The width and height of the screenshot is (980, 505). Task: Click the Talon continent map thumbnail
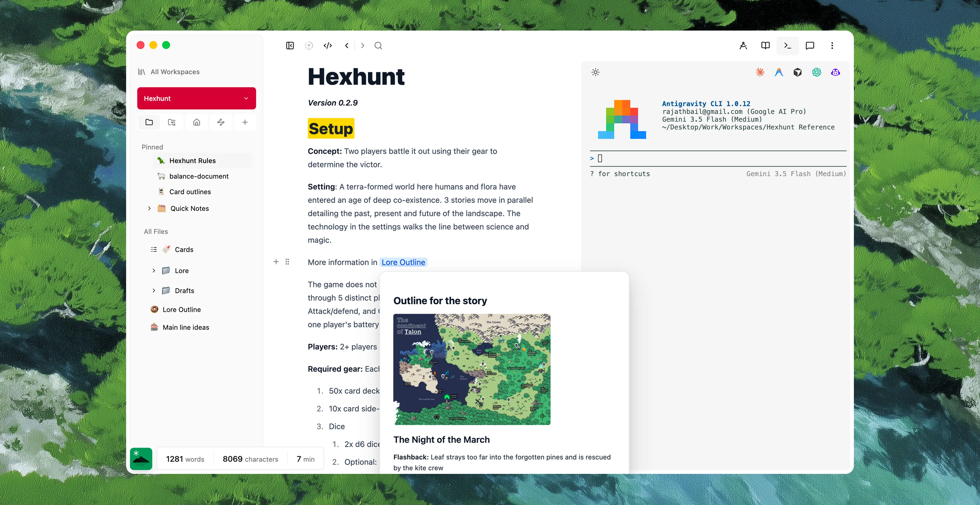(x=472, y=369)
